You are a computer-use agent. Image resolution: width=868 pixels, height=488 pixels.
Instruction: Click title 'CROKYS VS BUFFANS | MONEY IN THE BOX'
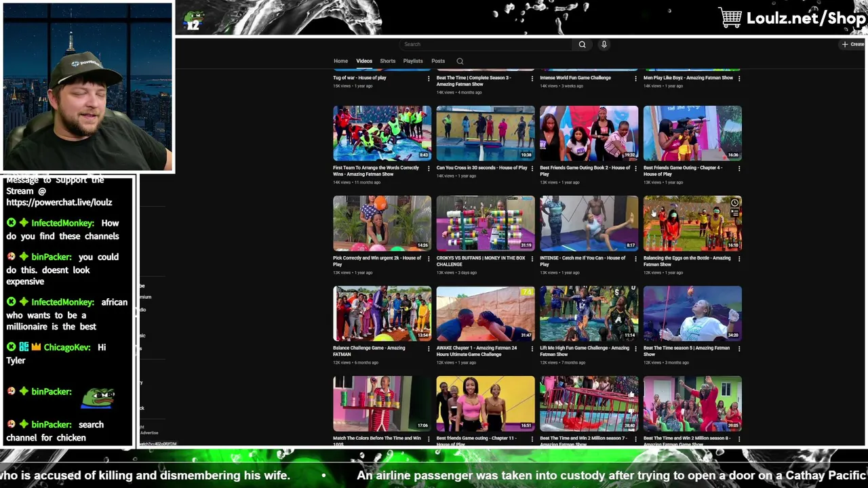coord(481,261)
